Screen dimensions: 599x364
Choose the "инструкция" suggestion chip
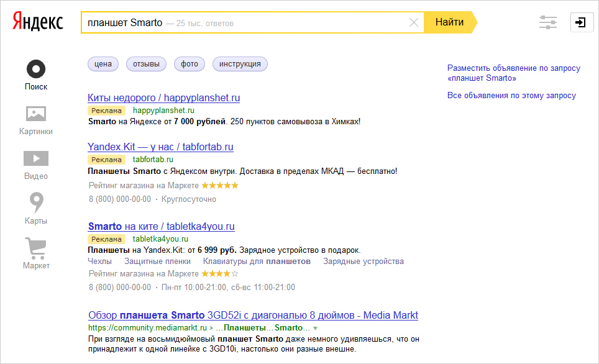click(240, 63)
